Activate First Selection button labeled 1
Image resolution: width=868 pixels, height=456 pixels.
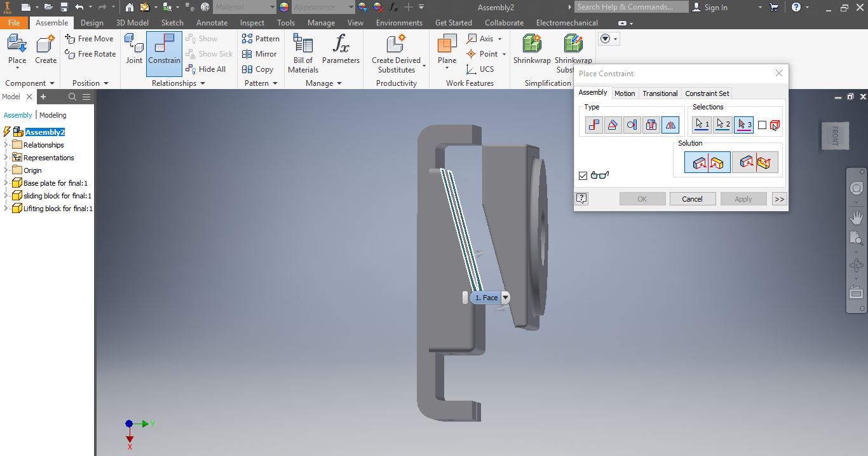pos(702,125)
